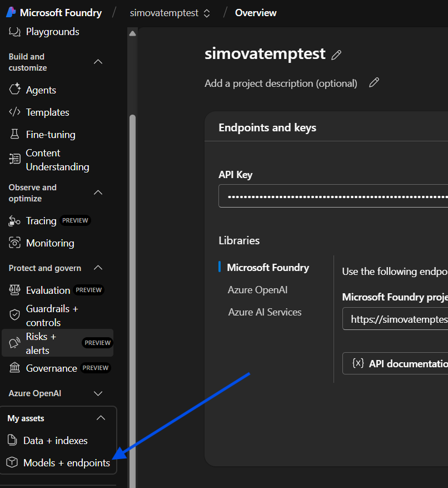Collapse the Protect and govern section
The image size is (448, 488).
(x=98, y=268)
